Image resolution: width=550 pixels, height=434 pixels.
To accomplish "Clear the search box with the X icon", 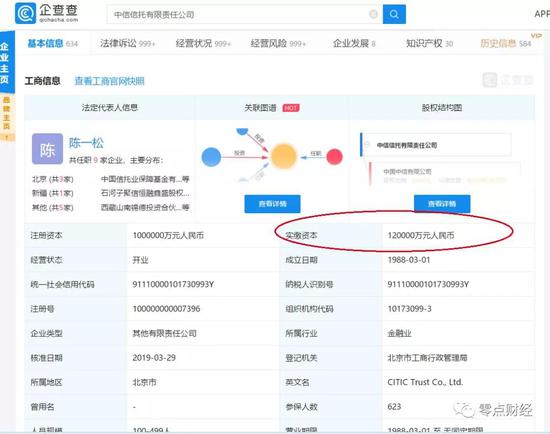I will (374, 14).
